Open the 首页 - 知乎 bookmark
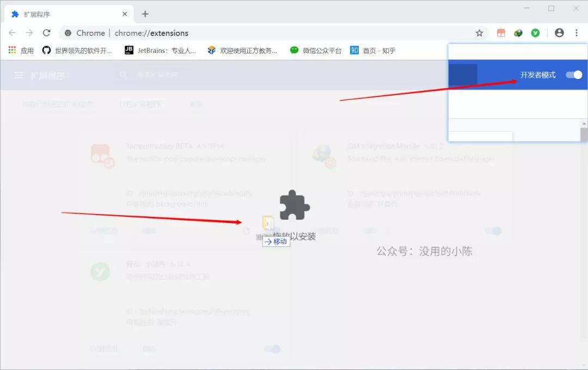This screenshot has width=588, height=370. coord(372,50)
